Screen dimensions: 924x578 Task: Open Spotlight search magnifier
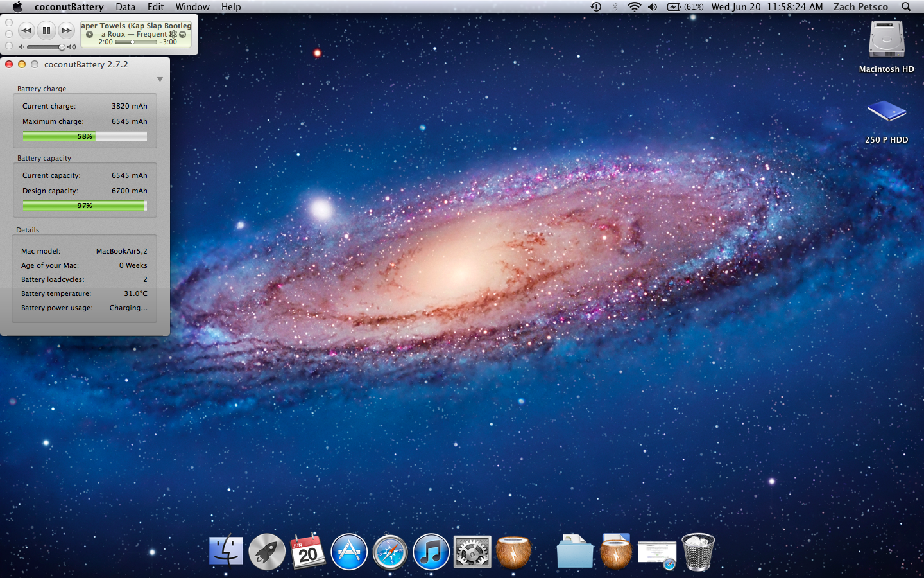pyautogui.click(x=906, y=7)
